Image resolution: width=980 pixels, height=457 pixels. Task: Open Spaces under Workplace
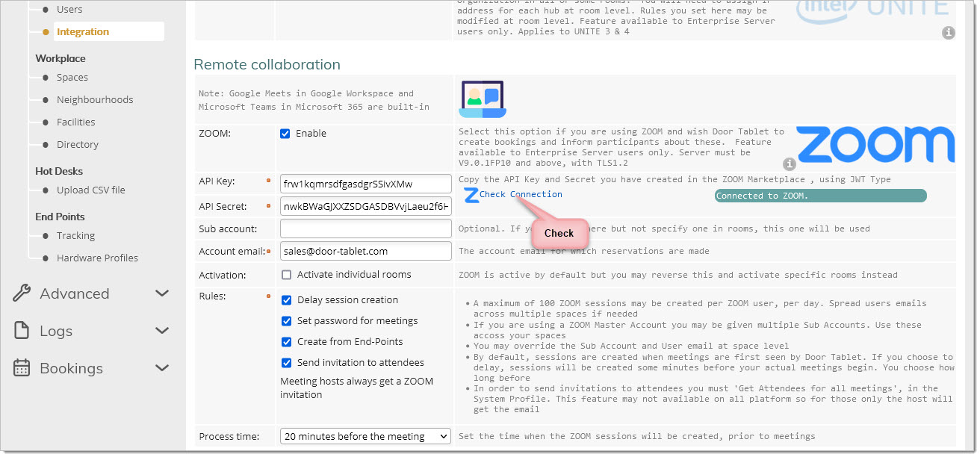pos(72,78)
